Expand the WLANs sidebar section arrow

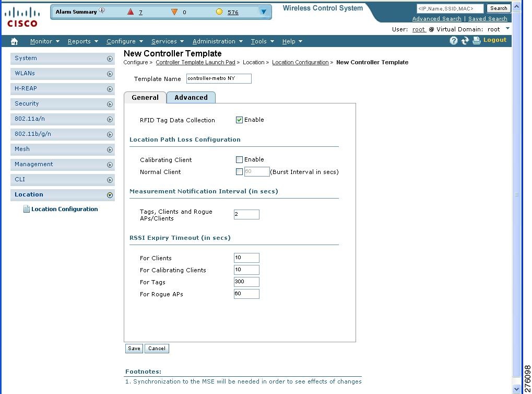110,74
